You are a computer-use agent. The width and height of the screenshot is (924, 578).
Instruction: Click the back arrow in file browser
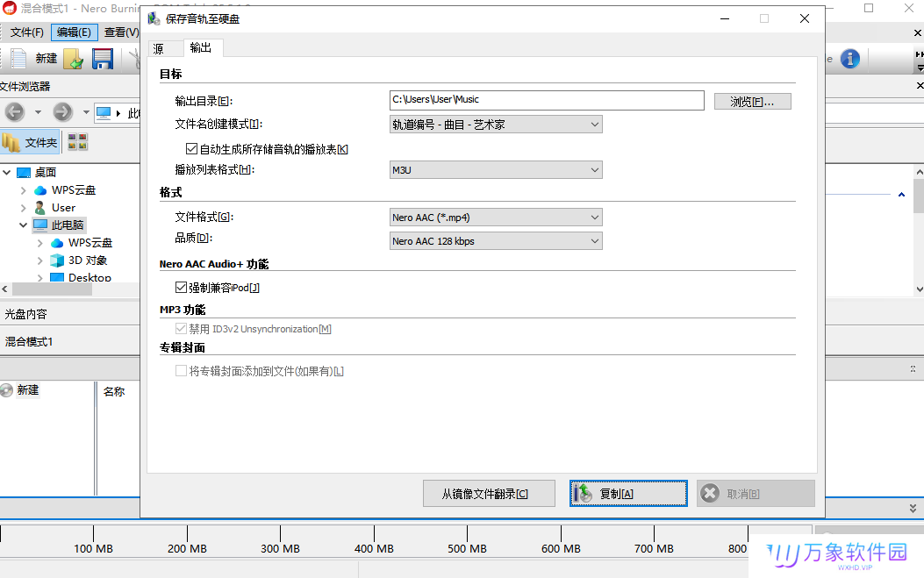[x=15, y=112]
